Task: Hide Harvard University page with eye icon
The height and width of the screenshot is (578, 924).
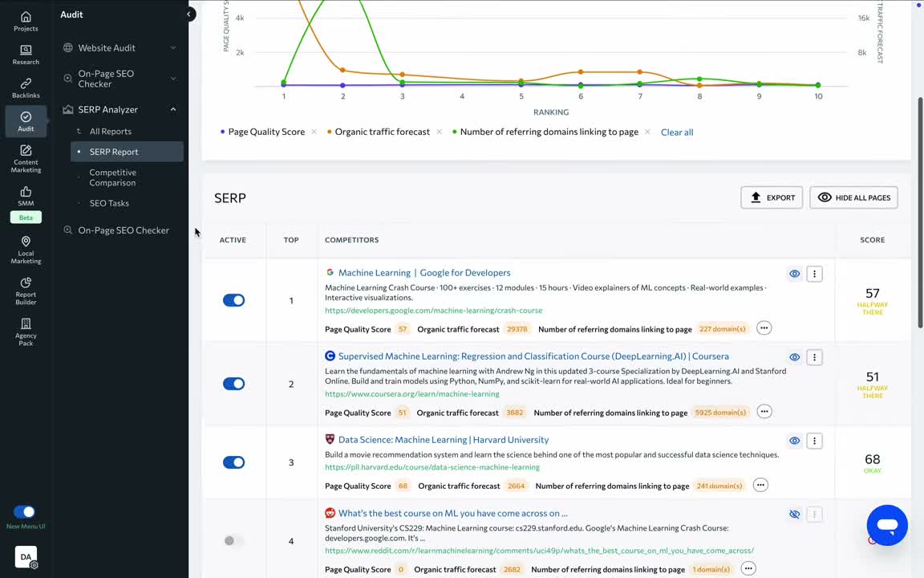Action: point(794,441)
